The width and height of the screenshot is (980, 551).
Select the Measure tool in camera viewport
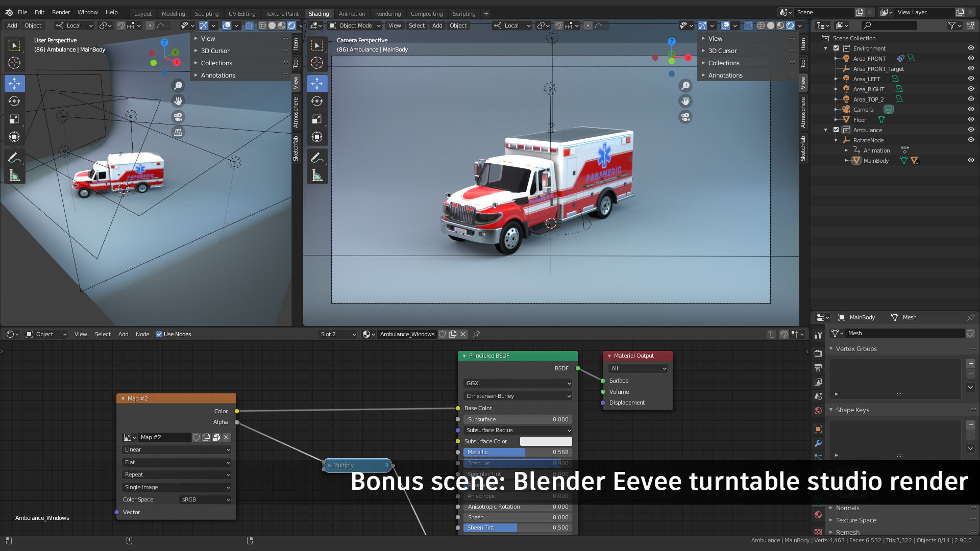tap(317, 176)
